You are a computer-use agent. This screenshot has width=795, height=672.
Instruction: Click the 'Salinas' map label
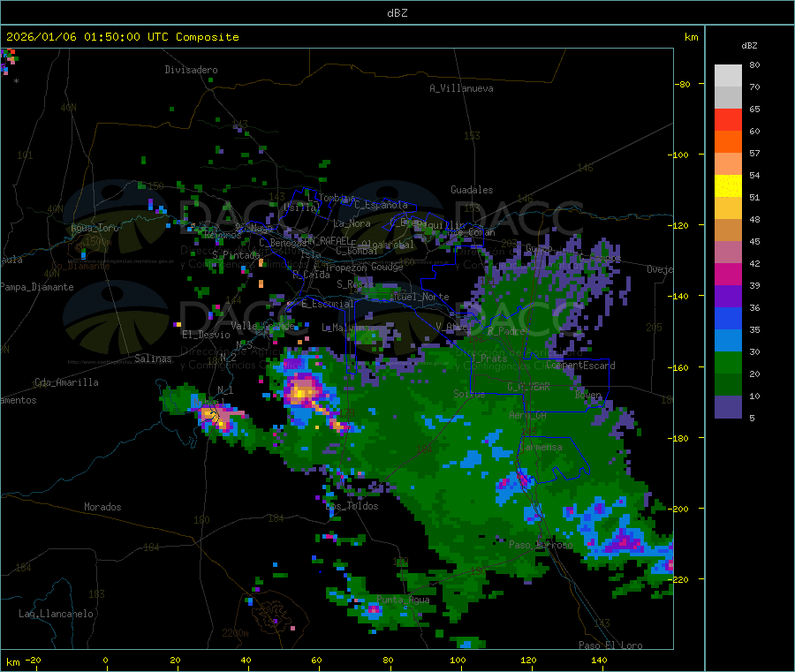(x=153, y=359)
